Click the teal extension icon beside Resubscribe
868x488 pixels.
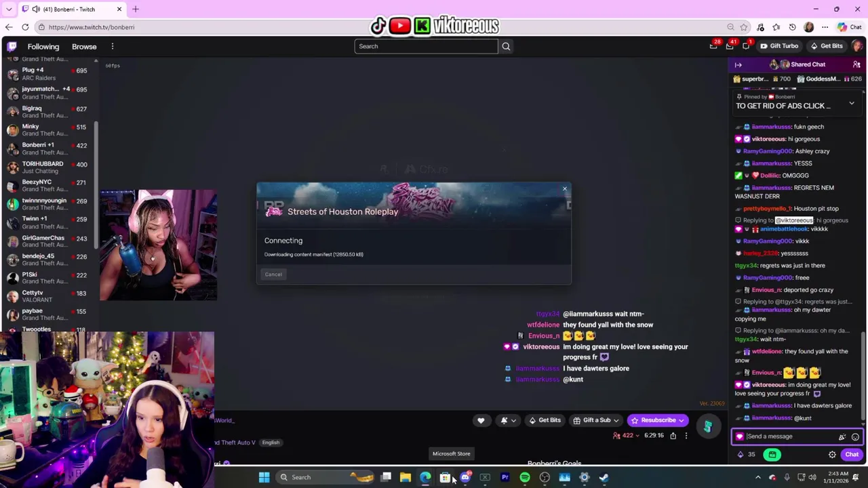[x=707, y=426]
